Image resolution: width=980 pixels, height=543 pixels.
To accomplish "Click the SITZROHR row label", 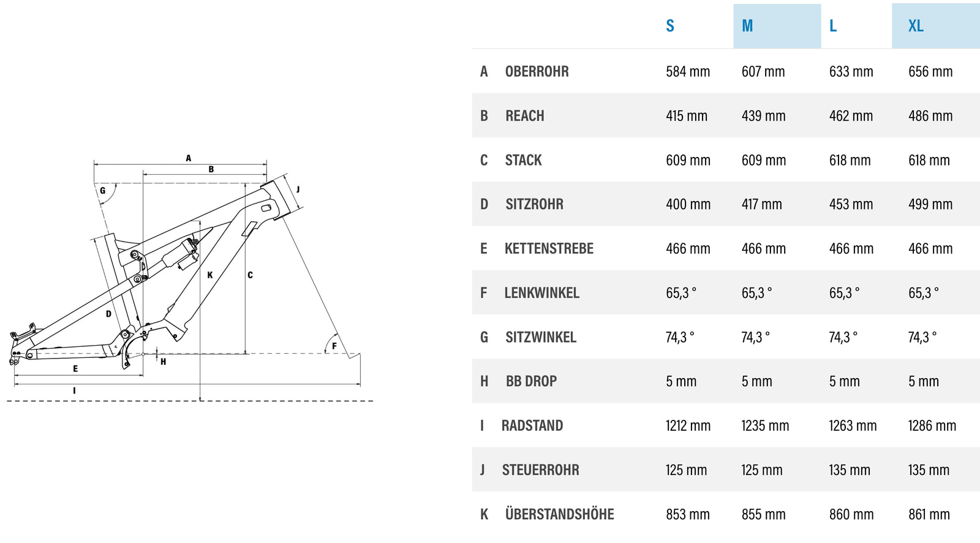I will click(x=534, y=205).
